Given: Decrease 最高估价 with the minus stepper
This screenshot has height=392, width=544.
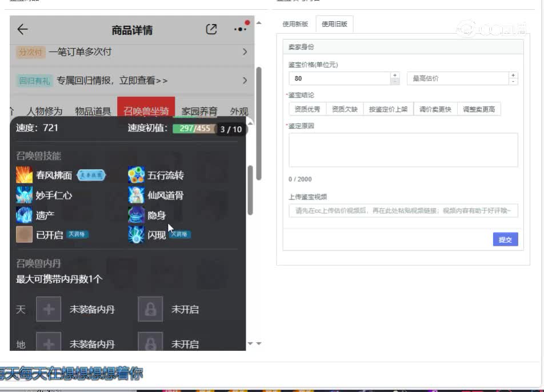Looking at the screenshot, I should (x=513, y=82).
